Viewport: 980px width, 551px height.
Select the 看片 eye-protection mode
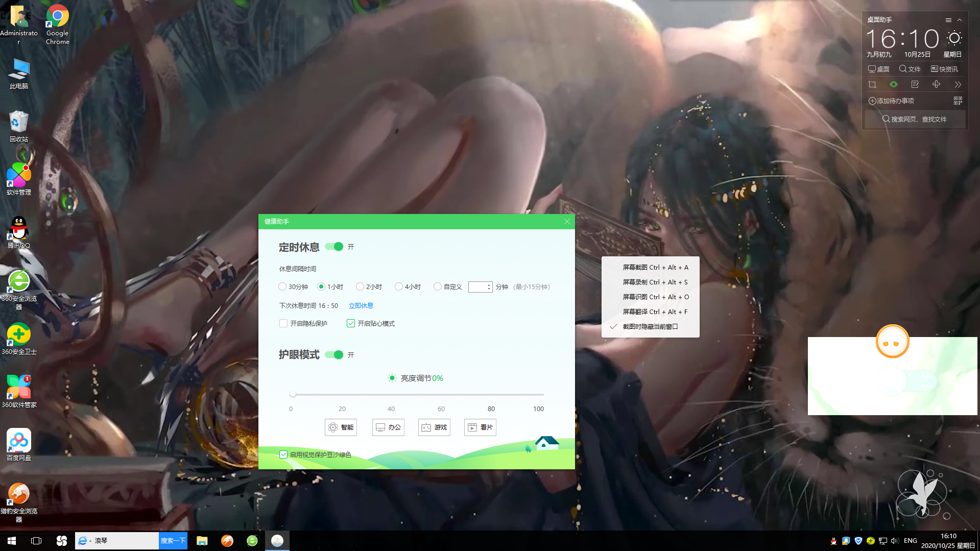pos(480,427)
